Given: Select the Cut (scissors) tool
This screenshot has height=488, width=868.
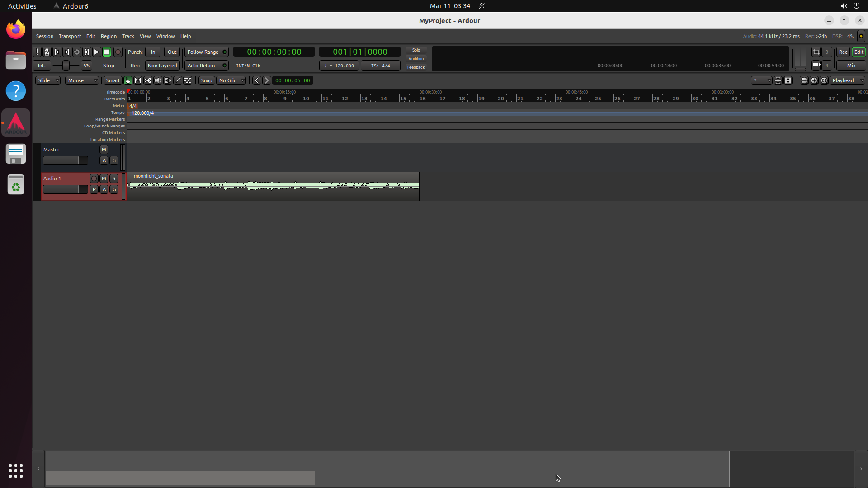Looking at the screenshot, I should (148, 80).
